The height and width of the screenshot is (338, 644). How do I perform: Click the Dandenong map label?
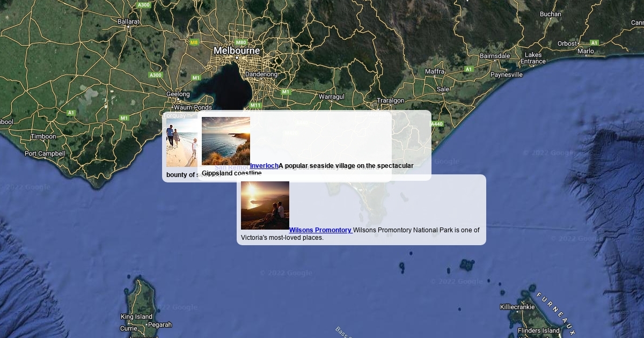pos(261,74)
